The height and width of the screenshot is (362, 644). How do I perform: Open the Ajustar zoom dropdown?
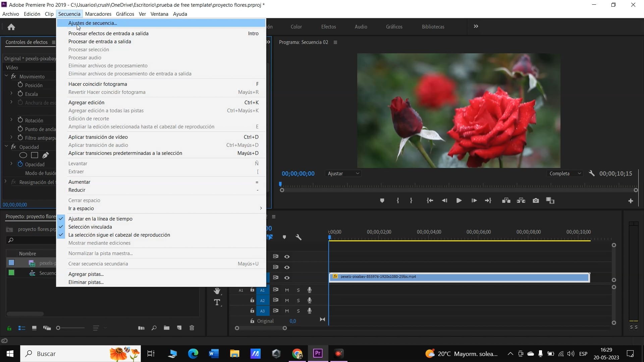pos(343,173)
